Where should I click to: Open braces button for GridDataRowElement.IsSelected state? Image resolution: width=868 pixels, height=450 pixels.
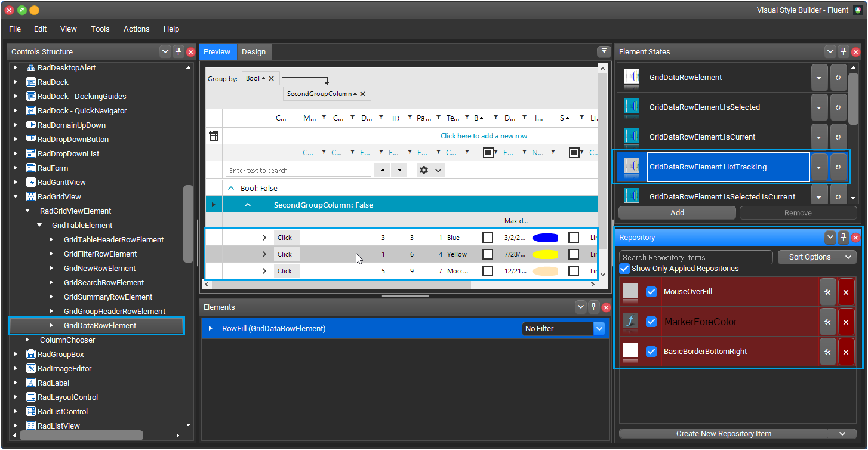[838, 107]
